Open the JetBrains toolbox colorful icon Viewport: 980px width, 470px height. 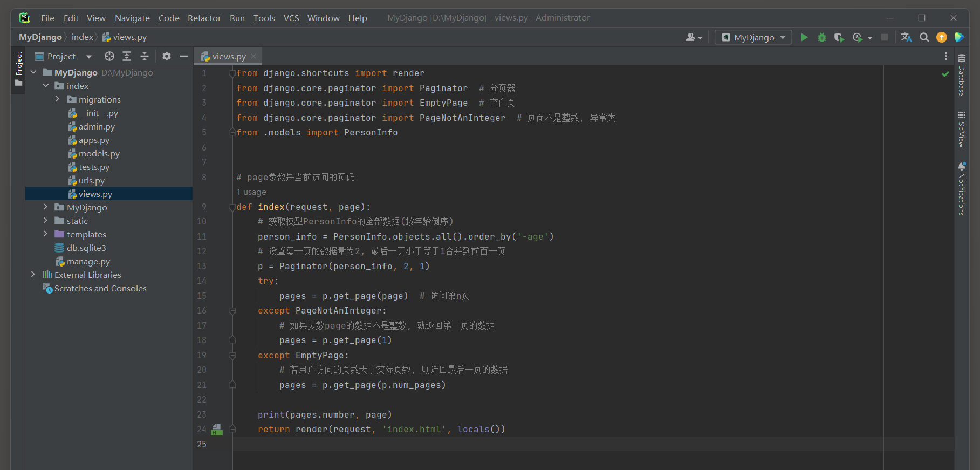pos(959,37)
